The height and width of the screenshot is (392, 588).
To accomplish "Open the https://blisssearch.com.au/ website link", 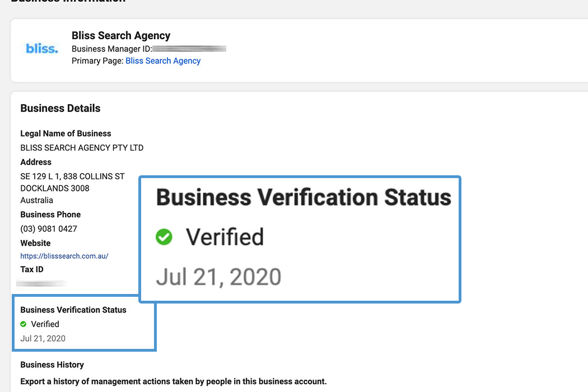I will (x=64, y=256).
